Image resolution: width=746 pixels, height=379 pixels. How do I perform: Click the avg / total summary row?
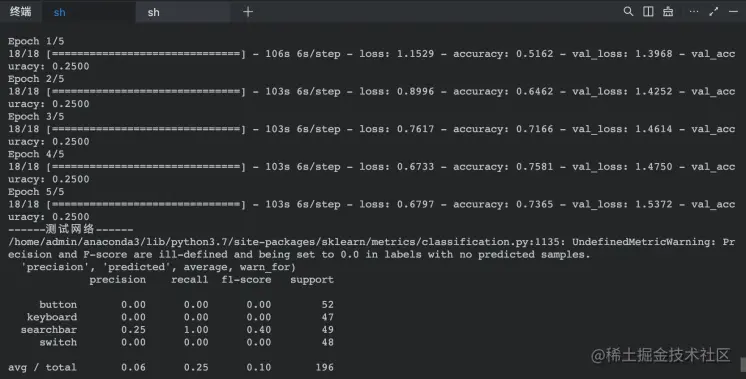(x=171, y=367)
